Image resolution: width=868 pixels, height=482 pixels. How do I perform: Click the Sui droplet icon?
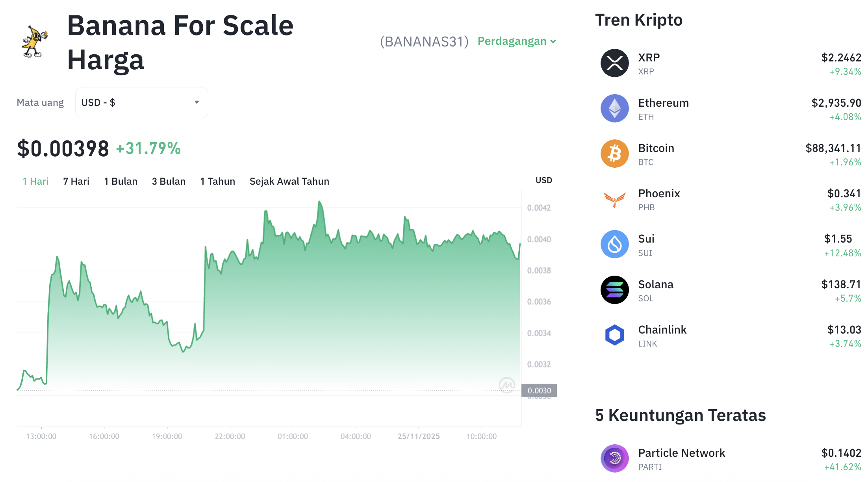pyautogui.click(x=614, y=245)
